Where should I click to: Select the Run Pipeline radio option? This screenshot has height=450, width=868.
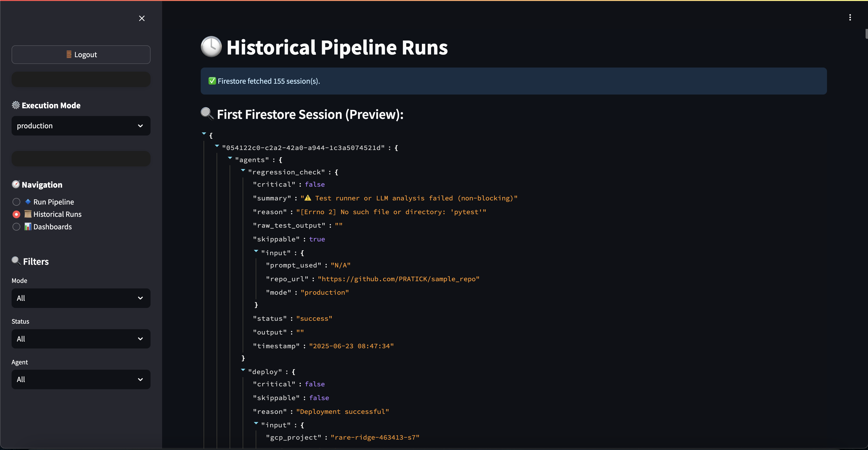pyautogui.click(x=16, y=202)
